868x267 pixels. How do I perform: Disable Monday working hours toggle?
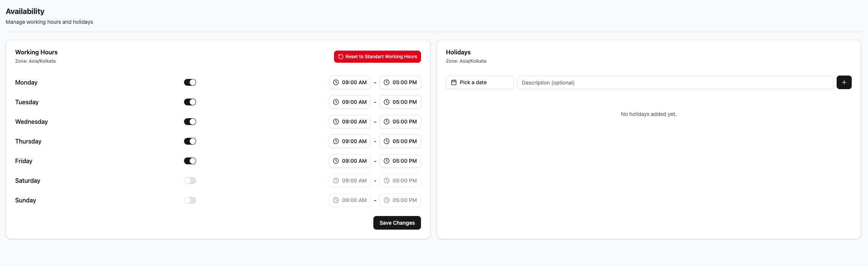190,82
